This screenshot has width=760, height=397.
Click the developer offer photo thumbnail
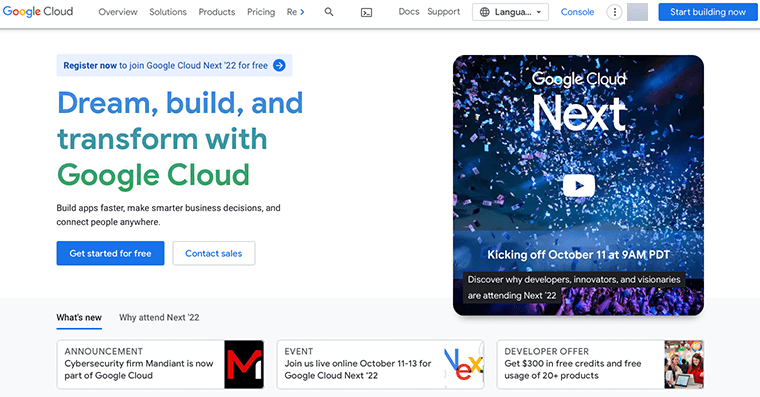683,365
